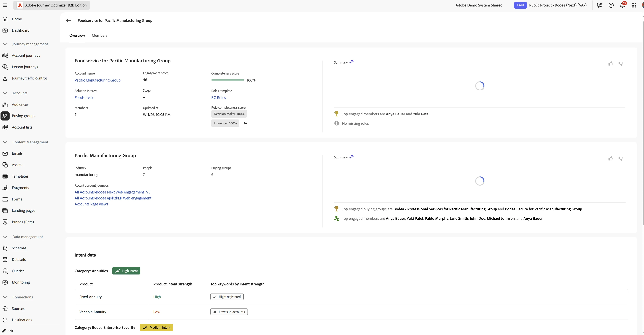Thumbs up the Pacific Manufacturing Group summary

(611, 158)
